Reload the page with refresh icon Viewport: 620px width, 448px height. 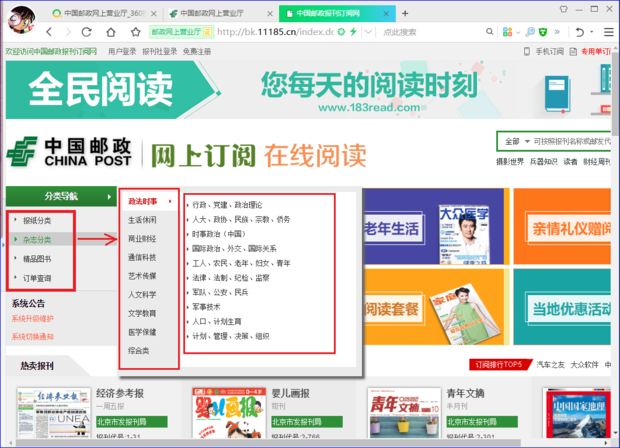[87, 32]
